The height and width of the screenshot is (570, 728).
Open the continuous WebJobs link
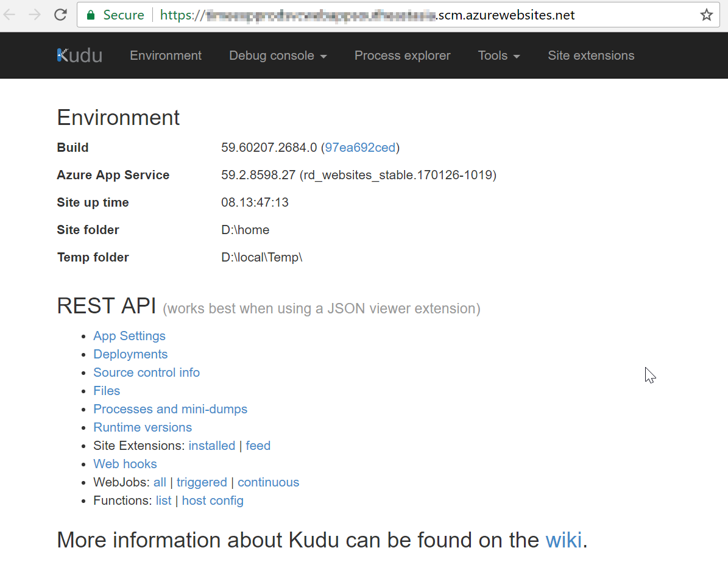pyautogui.click(x=269, y=482)
